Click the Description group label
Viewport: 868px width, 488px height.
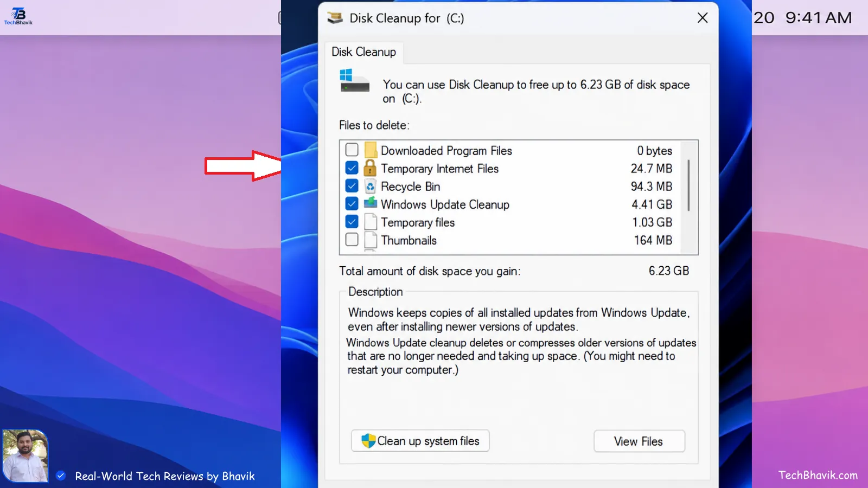click(x=375, y=292)
